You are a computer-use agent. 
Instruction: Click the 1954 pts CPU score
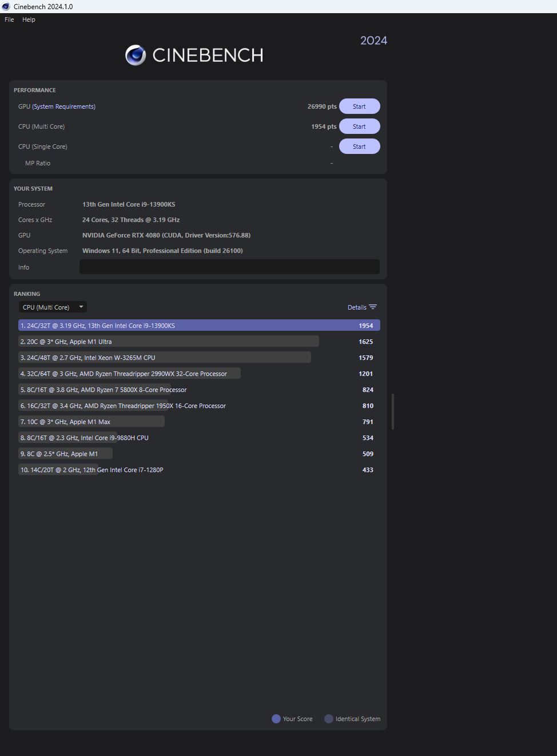[x=324, y=126]
